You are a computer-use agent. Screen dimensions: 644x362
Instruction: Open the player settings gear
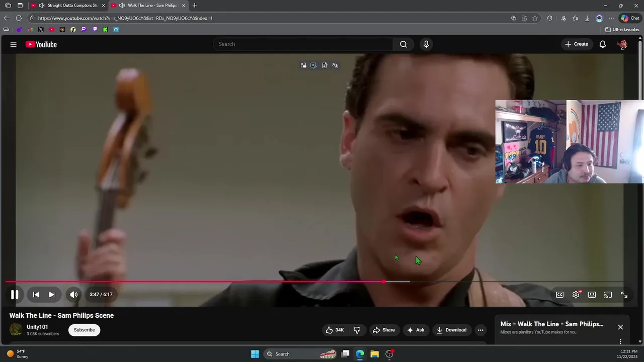(x=576, y=295)
